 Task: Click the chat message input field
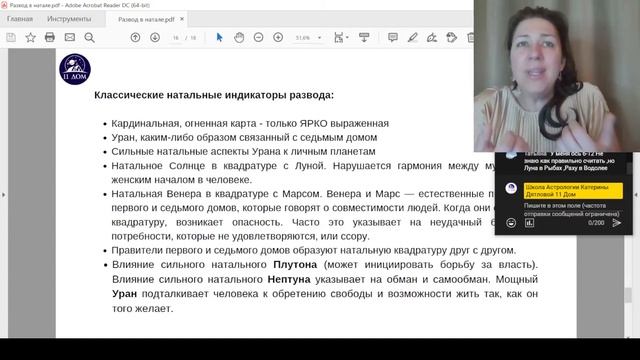point(571,209)
